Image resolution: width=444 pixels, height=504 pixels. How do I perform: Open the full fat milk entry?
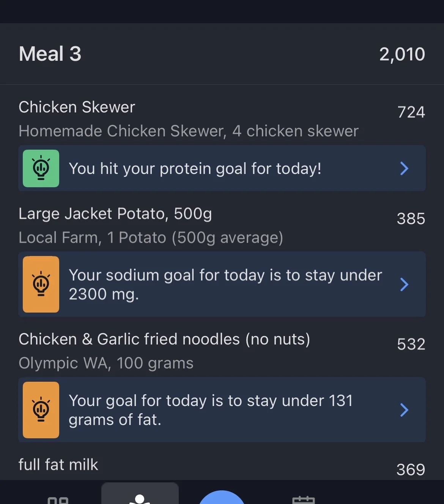[x=58, y=465]
